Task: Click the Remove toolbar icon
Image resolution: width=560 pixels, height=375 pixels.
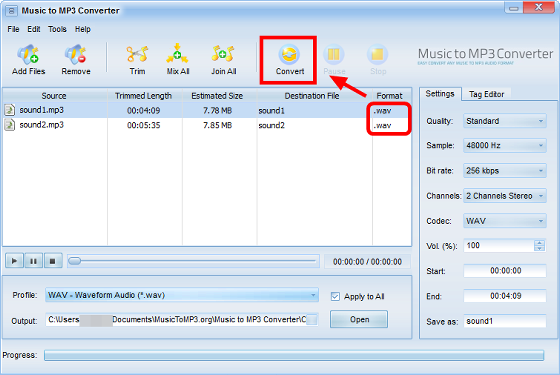Action: pyautogui.click(x=76, y=55)
